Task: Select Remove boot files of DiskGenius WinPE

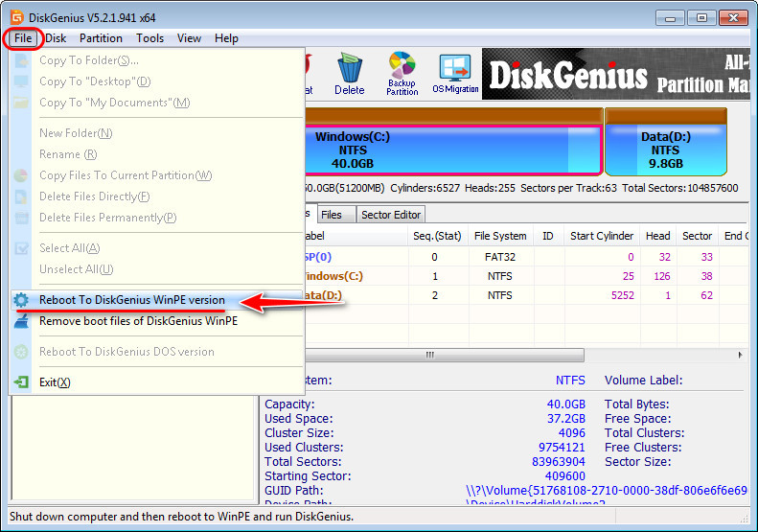Action: (x=157, y=321)
